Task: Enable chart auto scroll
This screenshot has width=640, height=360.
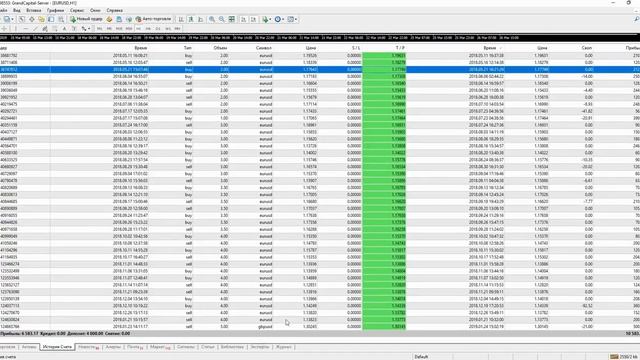Action: (x=243, y=19)
